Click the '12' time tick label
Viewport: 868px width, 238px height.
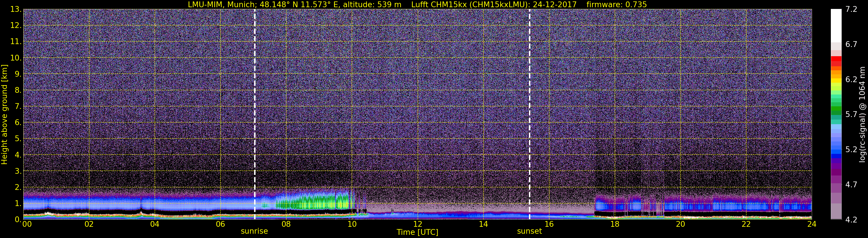click(417, 224)
